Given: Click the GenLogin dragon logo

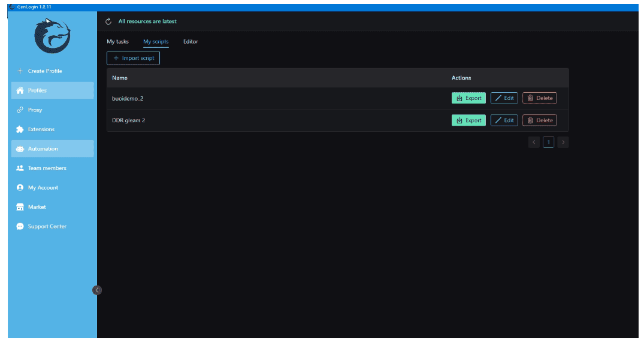Looking at the screenshot, I should (52, 36).
